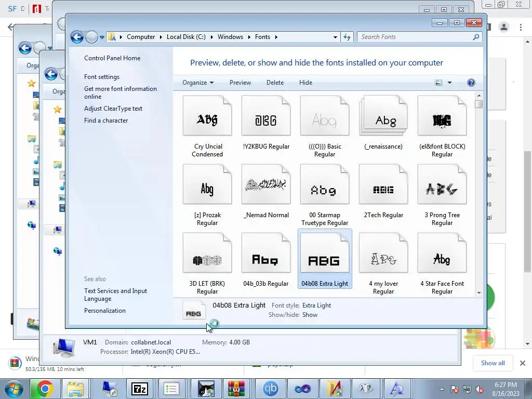Select the 3 Prong Tree Regular icon

pos(442,184)
